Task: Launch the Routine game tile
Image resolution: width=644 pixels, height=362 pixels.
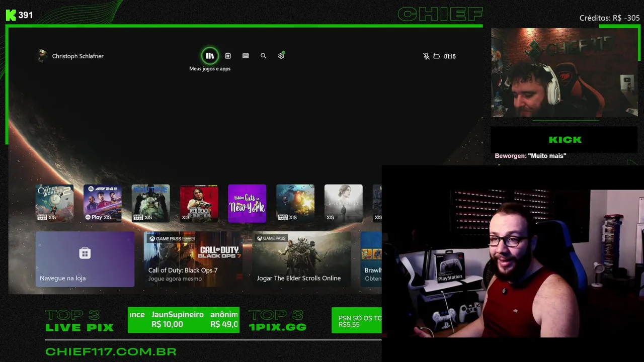Action: 150,203
